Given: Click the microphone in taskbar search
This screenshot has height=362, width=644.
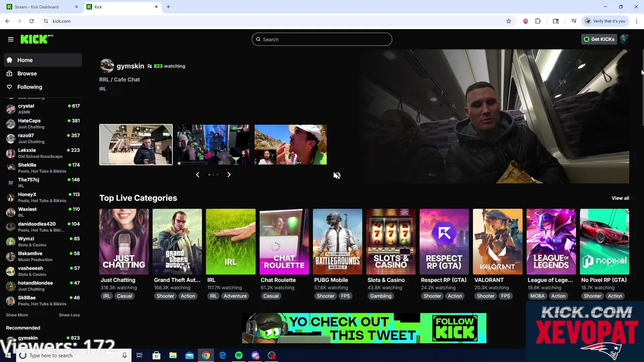Looking at the screenshot, I should [x=124, y=355].
